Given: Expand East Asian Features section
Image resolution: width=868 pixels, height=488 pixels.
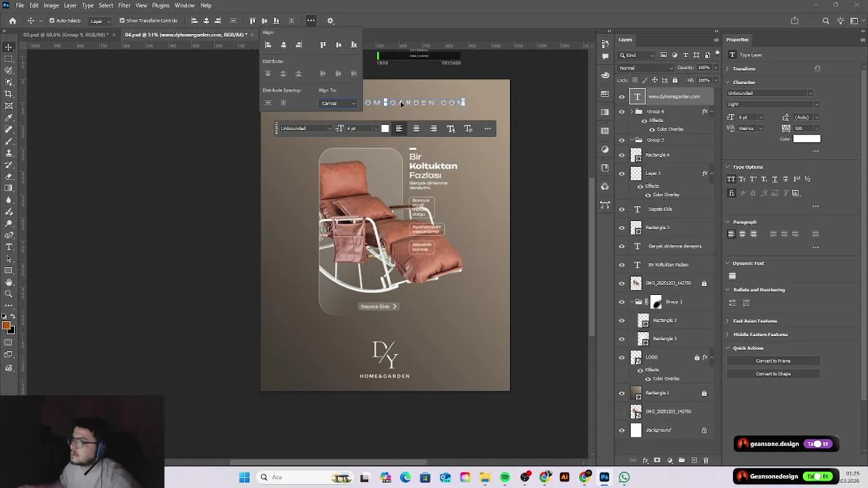Looking at the screenshot, I should coord(728,321).
